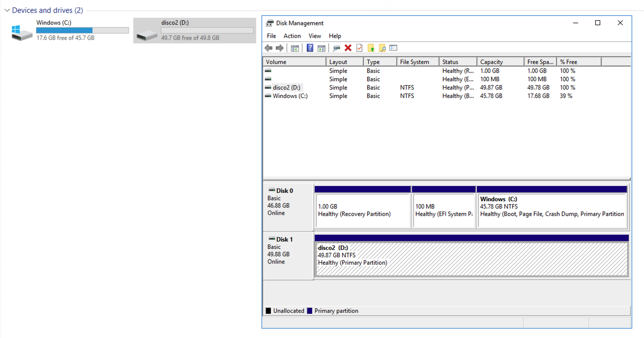
Task: Click the Rescan disk connect toolbar icon
Action: (x=336, y=48)
